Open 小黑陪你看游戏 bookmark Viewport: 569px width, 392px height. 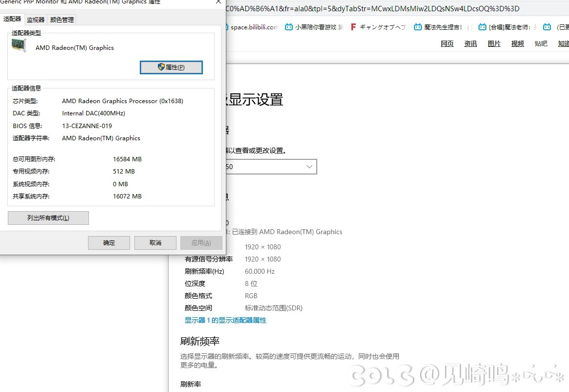[x=314, y=27]
